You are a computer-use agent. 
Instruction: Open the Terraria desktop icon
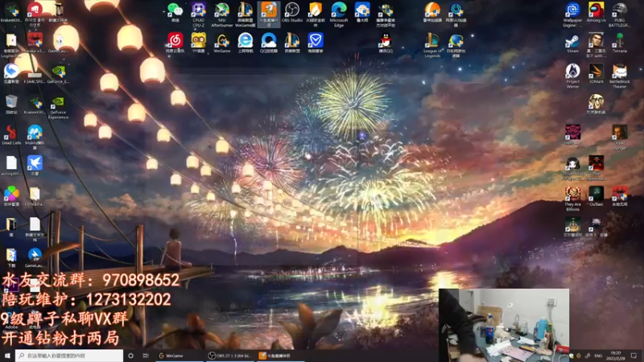619,43
